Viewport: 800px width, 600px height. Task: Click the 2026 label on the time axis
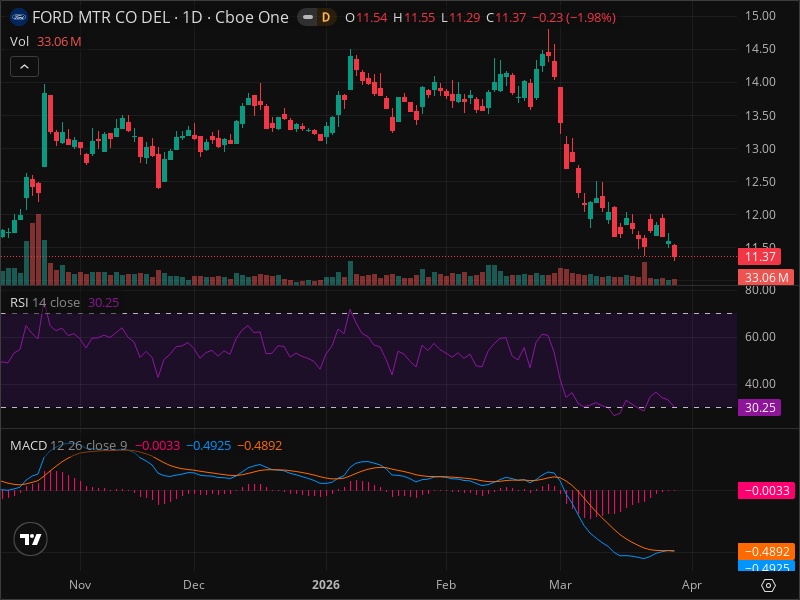[x=326, y=585]
